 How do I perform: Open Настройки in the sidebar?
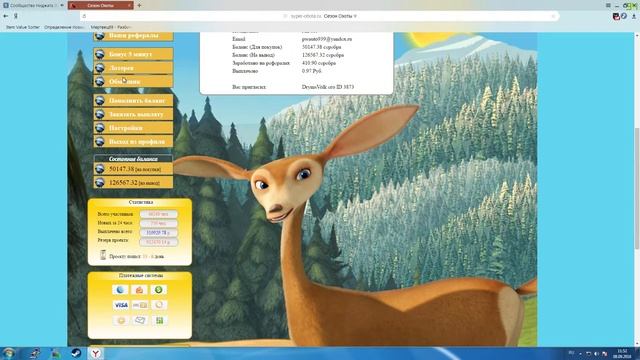point(133,128)
